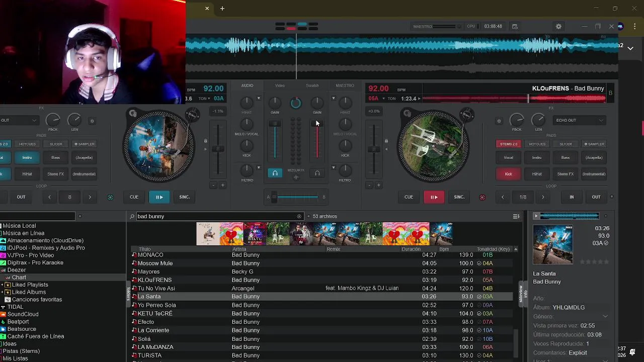644x362 pixels.
Task: Click the left deck plus pitch button
Action: (222, 185)
